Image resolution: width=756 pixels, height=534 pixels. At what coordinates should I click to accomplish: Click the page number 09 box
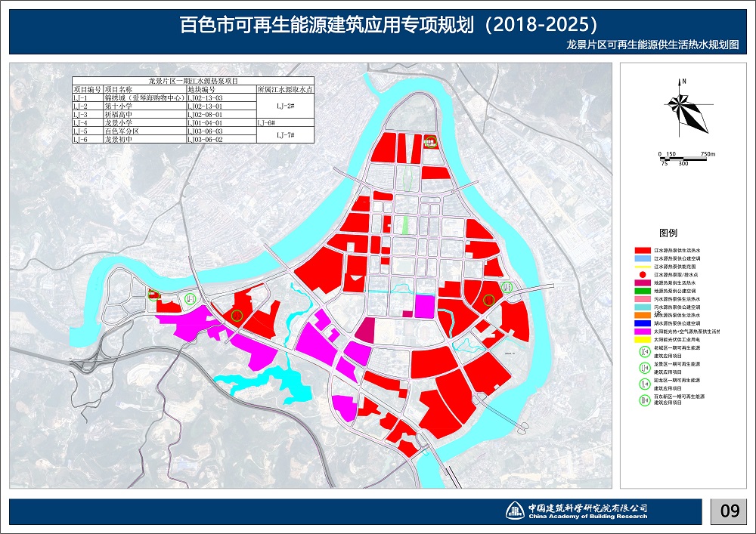pyautogui.click(x=729, y=511)
